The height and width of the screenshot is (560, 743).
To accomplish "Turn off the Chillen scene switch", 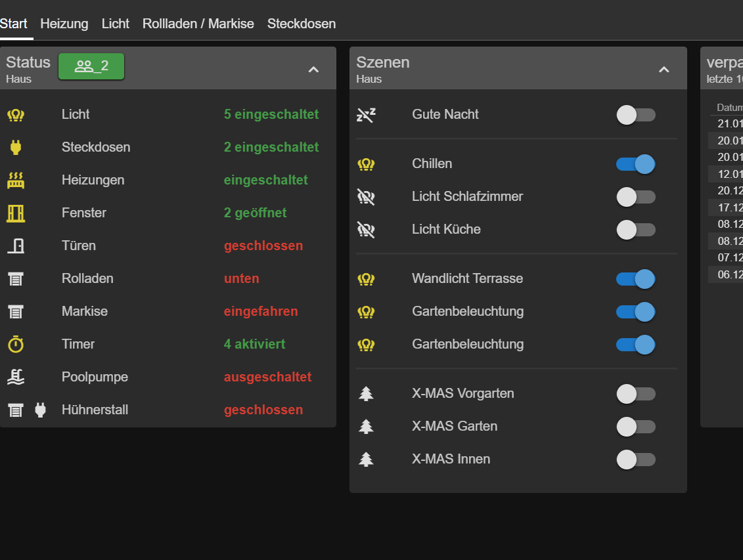I will pyautogui.click(x=635, y=164).
